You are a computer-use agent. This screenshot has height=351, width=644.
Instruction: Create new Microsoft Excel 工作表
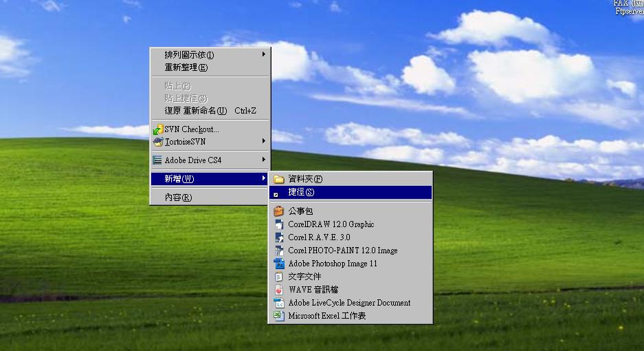[351, 316]
